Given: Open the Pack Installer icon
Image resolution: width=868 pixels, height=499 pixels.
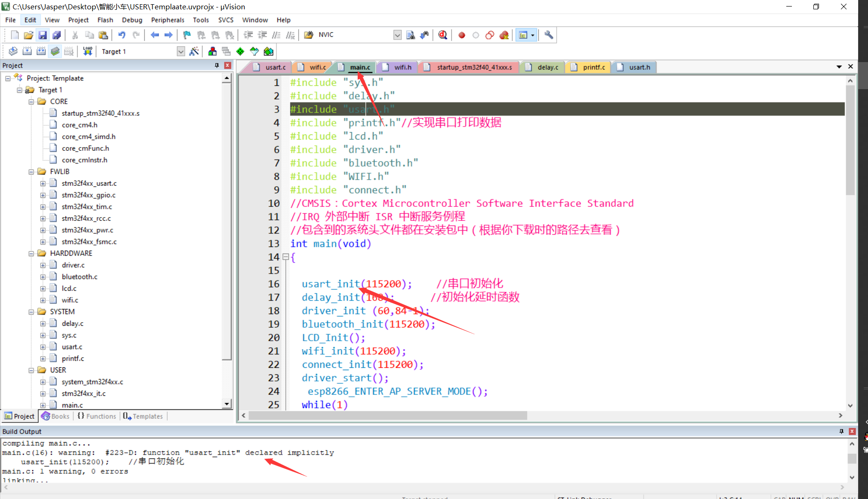Looking at the screenshot, I should (x=268, y=51).
